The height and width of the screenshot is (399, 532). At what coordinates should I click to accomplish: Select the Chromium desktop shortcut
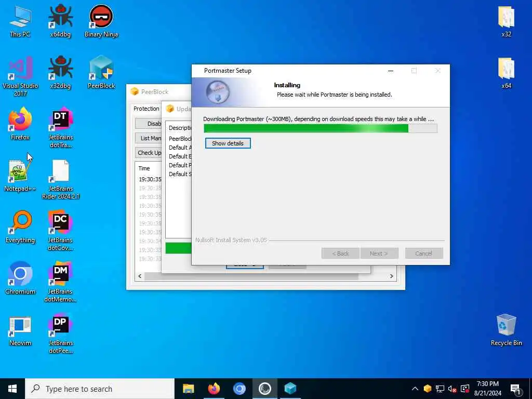point(20,279)
